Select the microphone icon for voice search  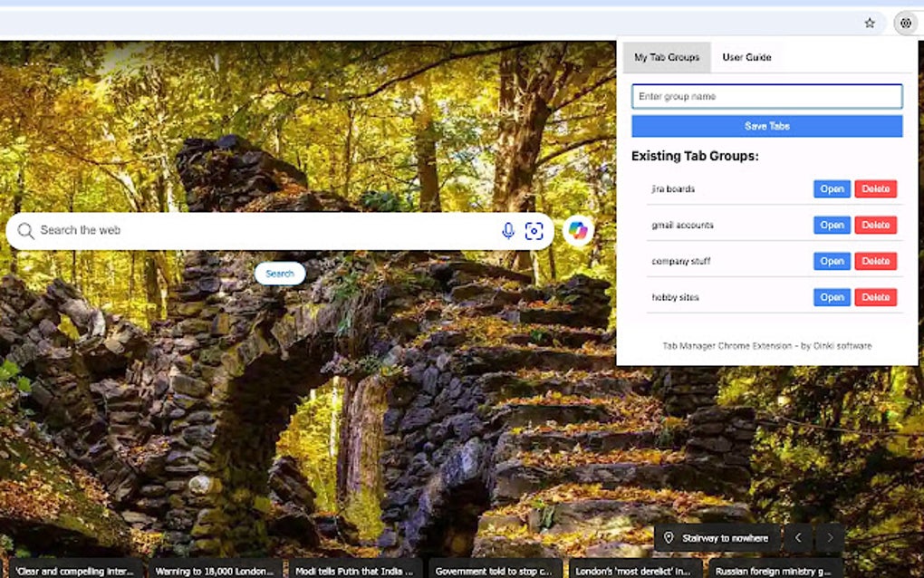click(x=506, y=230)
